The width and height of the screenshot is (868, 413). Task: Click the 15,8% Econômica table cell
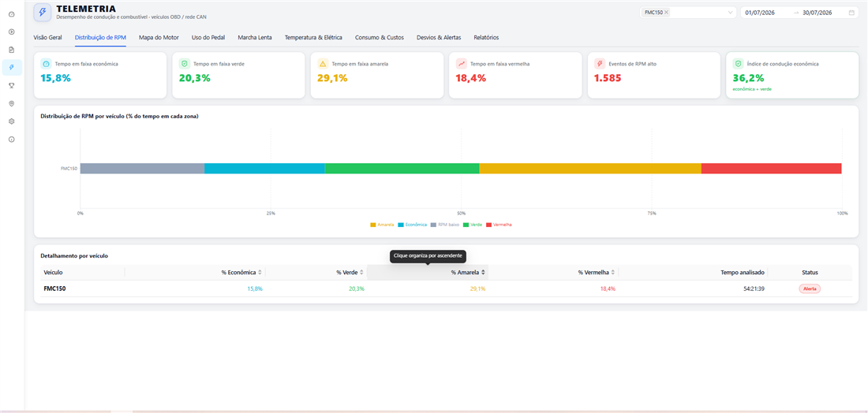click(x=255, y=288)
